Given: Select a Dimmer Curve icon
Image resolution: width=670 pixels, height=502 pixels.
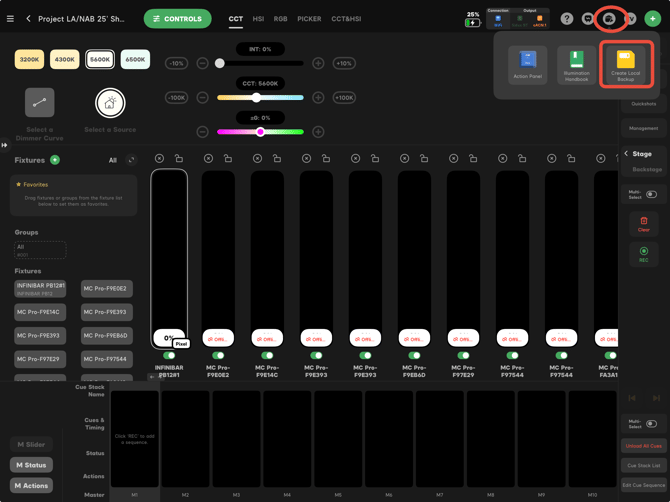Looking at the screenshot, I should (x=39, y=103).
